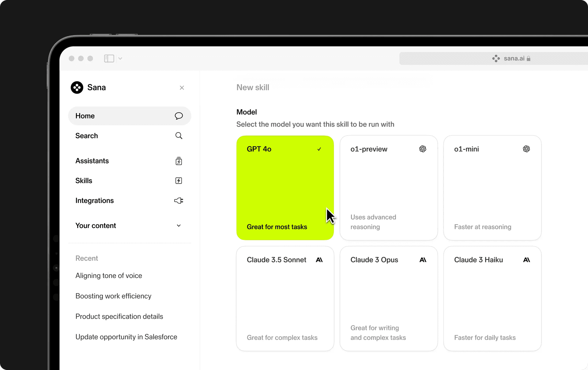Open recent Update opportunity in Salesforce
Image resolution: width=588 pixels, height=370 pixels.
pos(126,337)
